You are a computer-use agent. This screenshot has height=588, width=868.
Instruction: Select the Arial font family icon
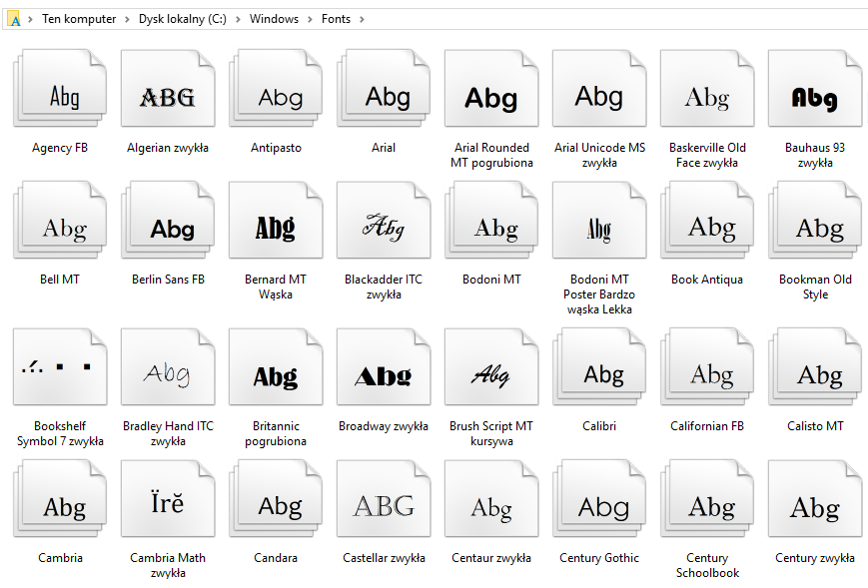384,89
